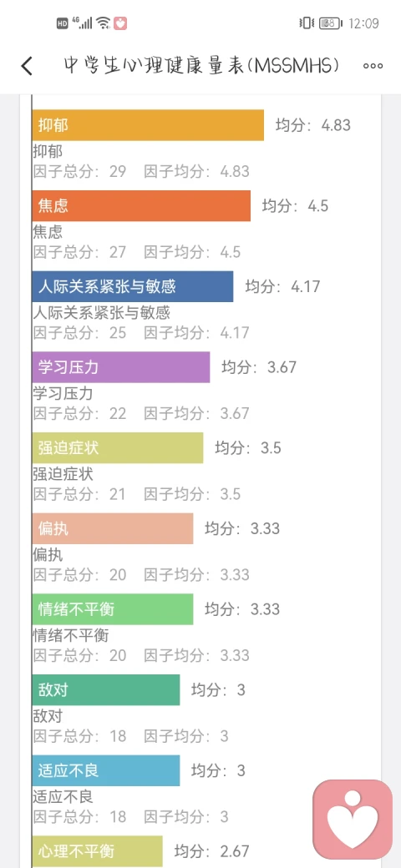Tap the HD call indicator icon
Image resolution: width=401 pixels, height=868 pixels.
[x=62, y=23]
